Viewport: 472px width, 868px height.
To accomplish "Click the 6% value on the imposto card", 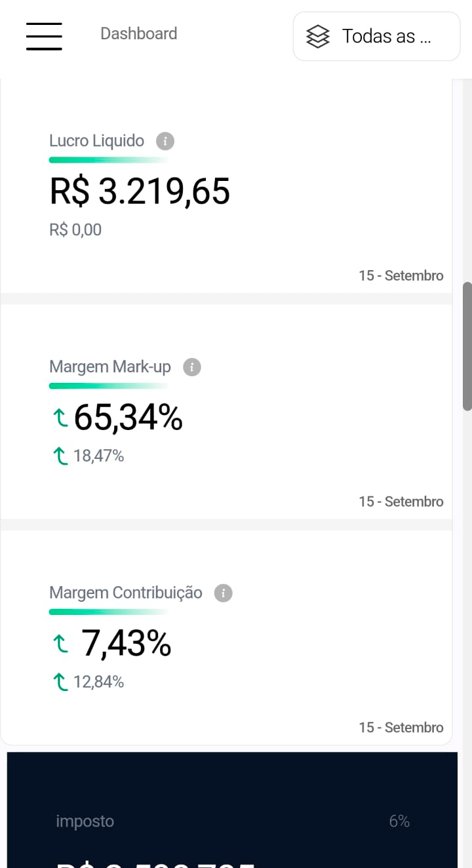I will pyautogui.click(x=399, y=821).
